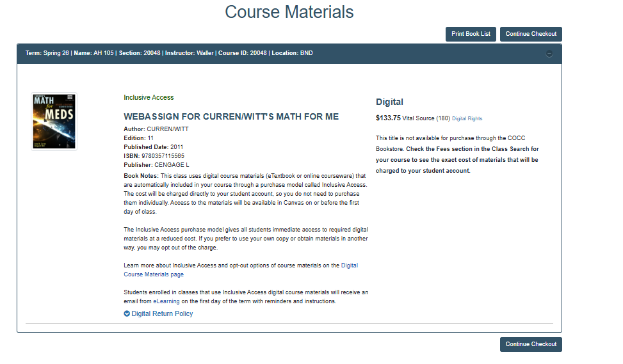Click the Author CURREN/WITT line
This screenshot has height=364, width=623.
coord(156,129)
